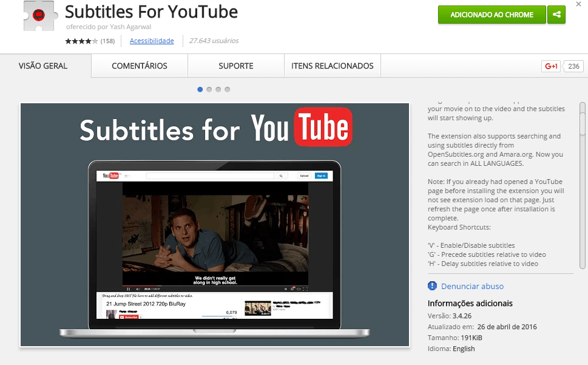588x365 pixels.
Task: Open the Comentários tab
Action: (140, 66)
